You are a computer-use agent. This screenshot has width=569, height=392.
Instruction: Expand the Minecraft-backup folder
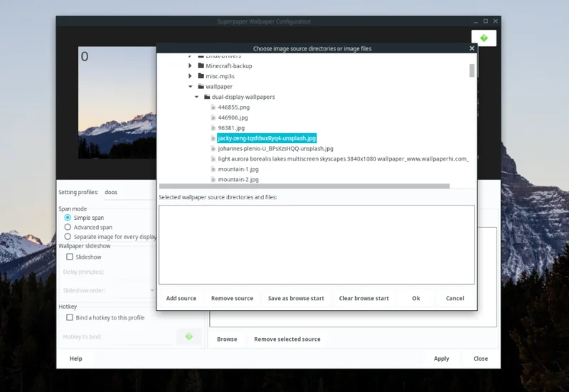pos(190,65)
